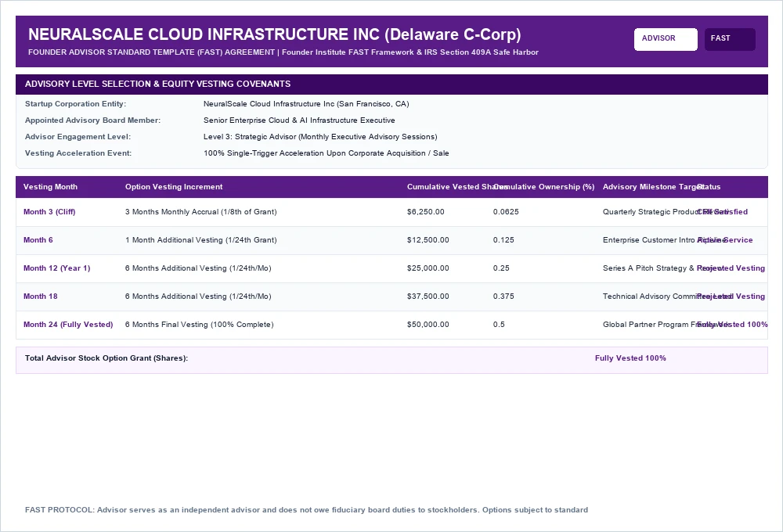Click the ADVISOR tab button
This screenshot has width=783, height=532.
point(666,39)
